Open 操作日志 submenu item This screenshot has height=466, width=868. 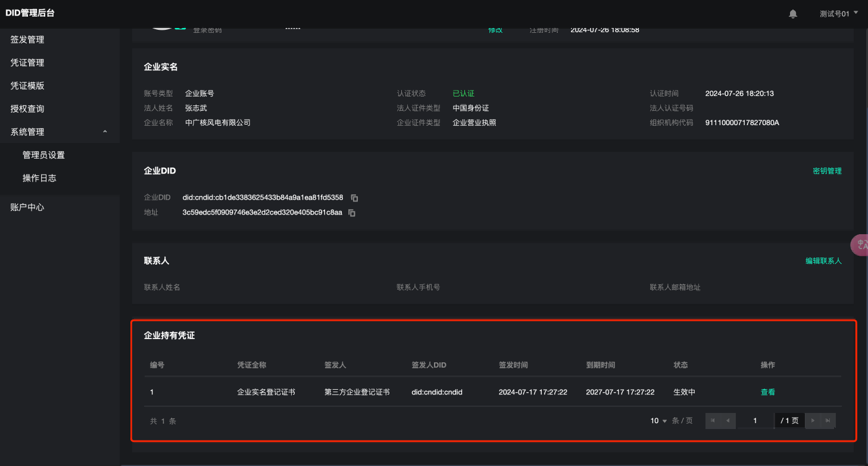[39, 178]
